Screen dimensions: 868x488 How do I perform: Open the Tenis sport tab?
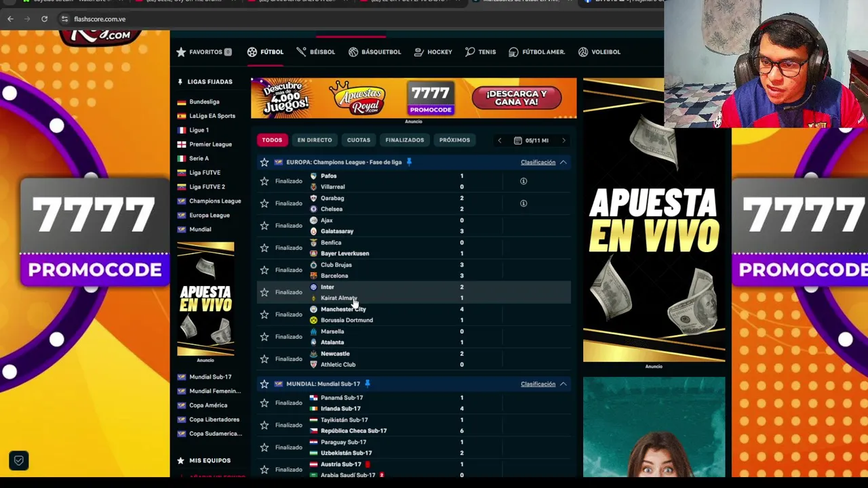[x=480, y=52]
